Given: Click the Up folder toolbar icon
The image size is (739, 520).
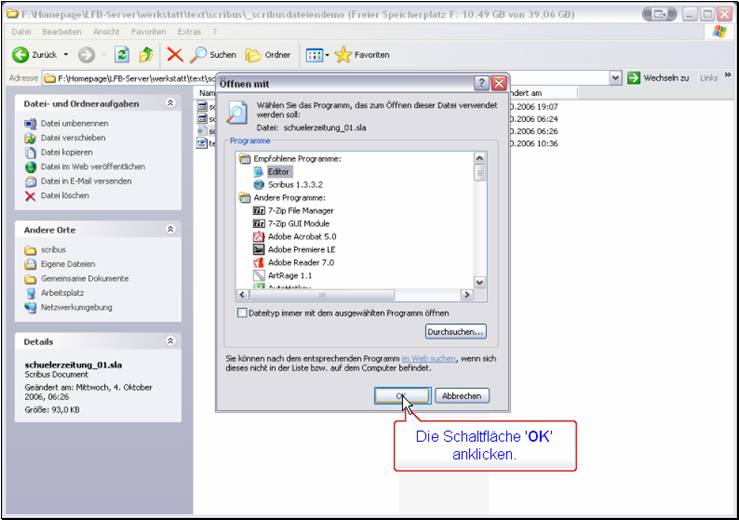Looking at the screenshot, I should pos(146,55).
